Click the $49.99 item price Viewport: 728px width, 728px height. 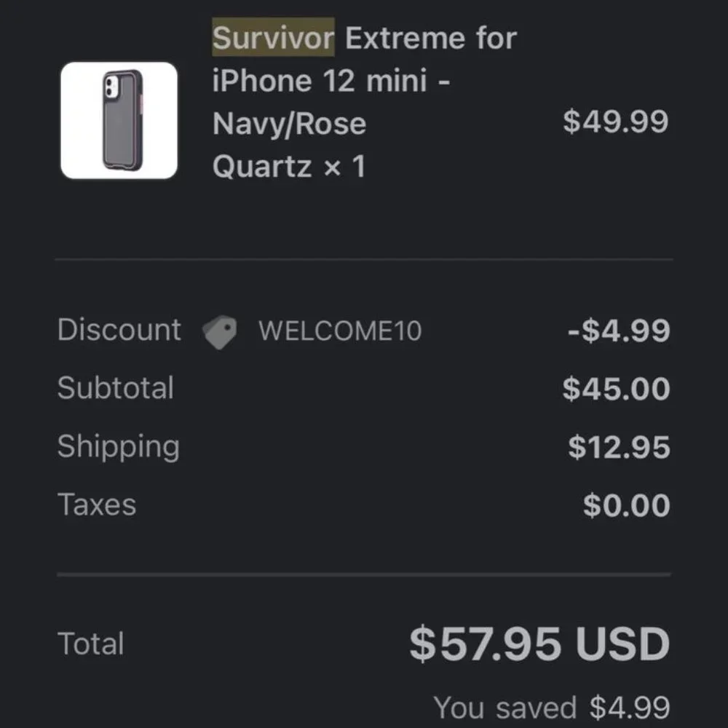pyautogui.click(x=616, y=122)
